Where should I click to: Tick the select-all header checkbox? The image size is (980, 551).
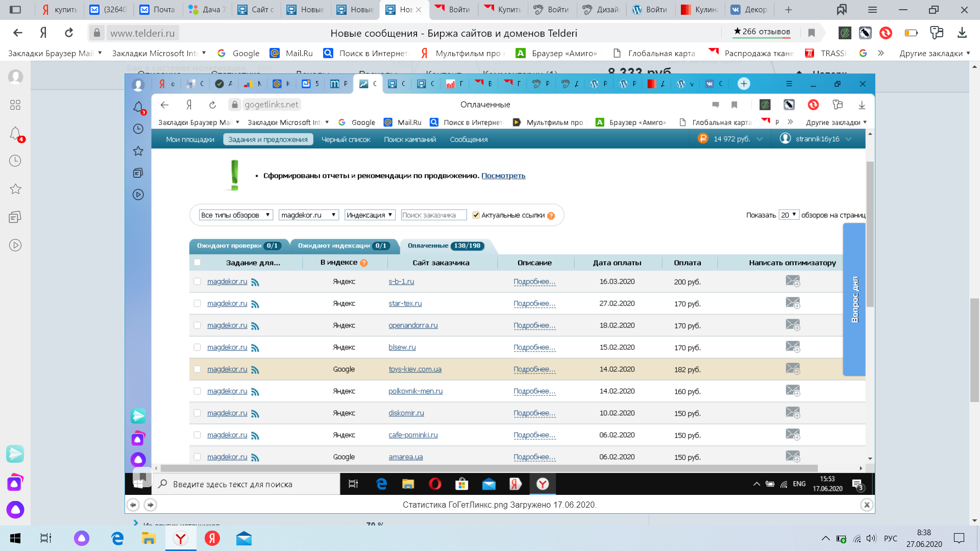pos(197,263)
